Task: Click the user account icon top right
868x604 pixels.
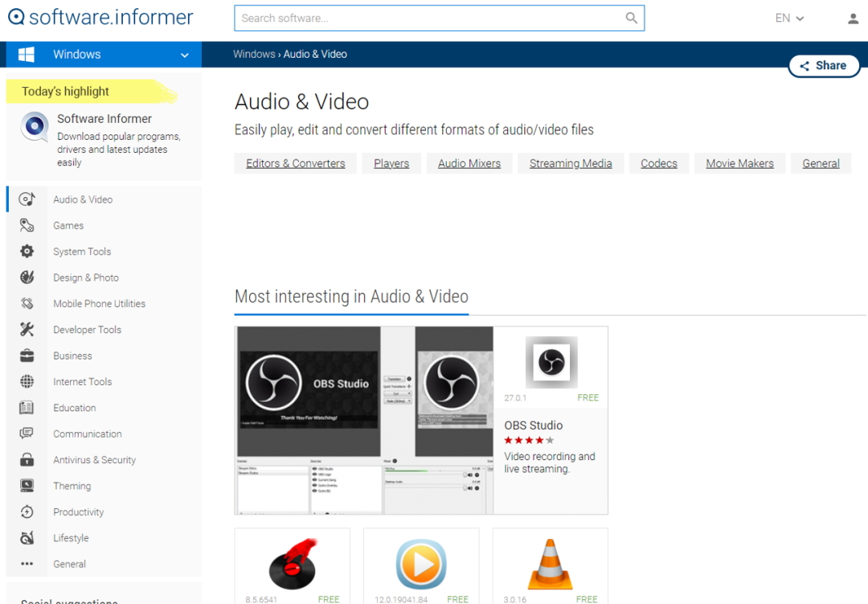Action: [853, 18]
